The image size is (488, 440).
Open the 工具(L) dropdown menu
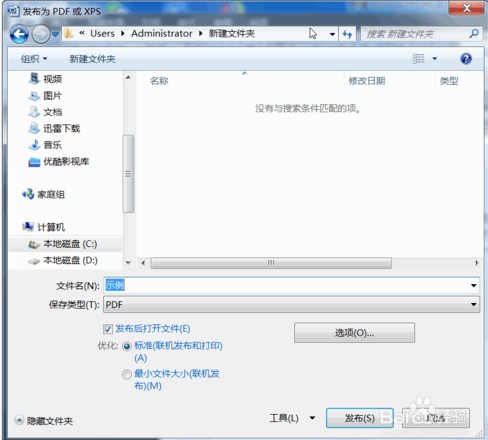292,418
